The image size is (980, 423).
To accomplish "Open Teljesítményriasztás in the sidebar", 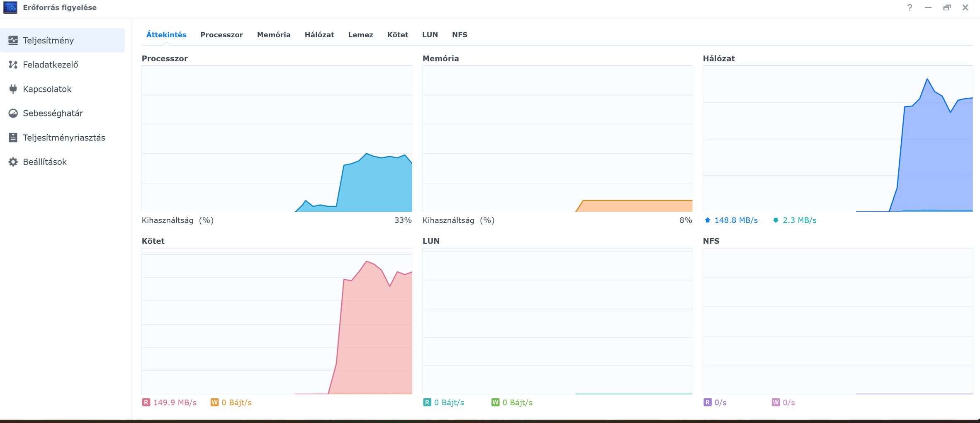I will pos(62,138).
